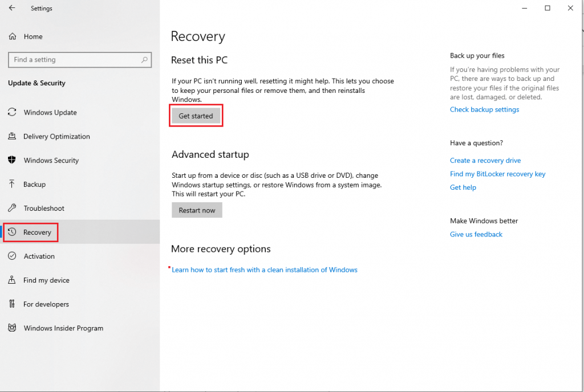Click the More recovery options heading

click(221, 249)
